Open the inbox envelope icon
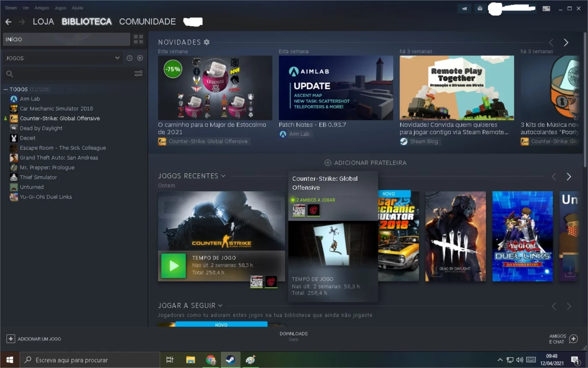 480,8
